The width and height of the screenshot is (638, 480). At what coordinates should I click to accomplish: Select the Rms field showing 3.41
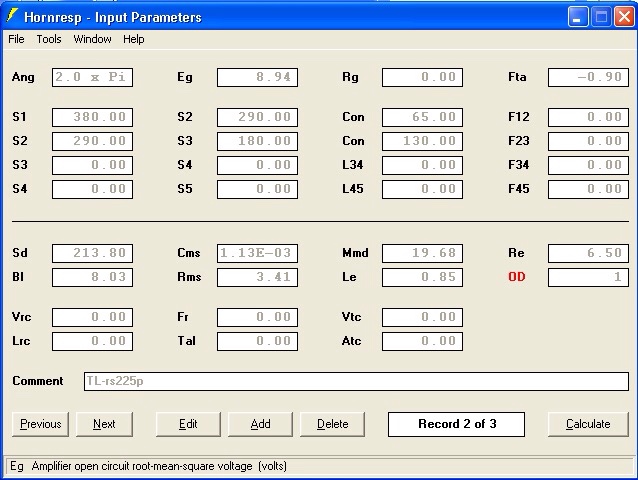(257, 277)
